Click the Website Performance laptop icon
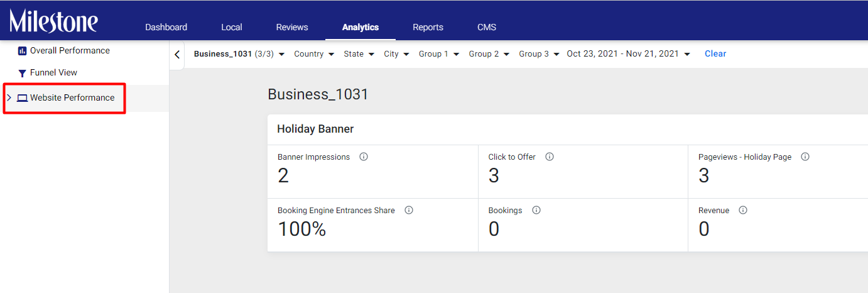The height and width of the screenshot is (293, 868). coord(23,98)
